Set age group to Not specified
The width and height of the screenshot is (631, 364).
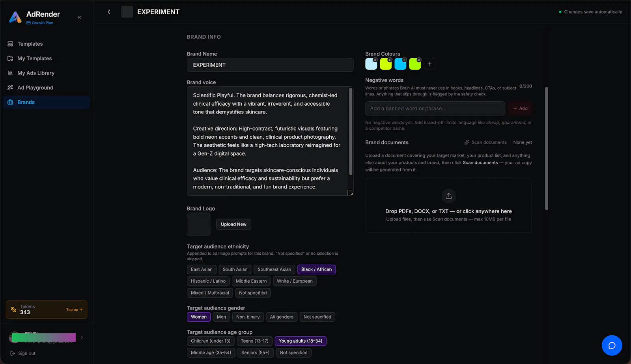pyautogui.click(x=293, y=353)
